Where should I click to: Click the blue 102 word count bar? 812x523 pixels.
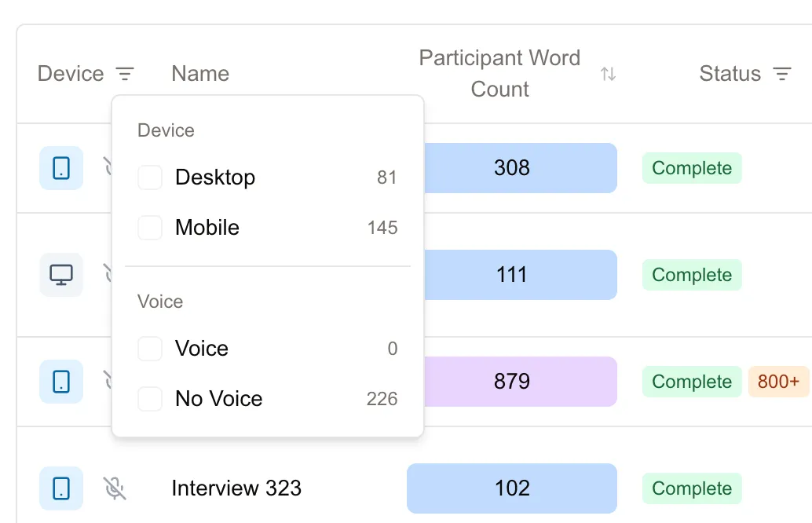click(x=511, y=488)
